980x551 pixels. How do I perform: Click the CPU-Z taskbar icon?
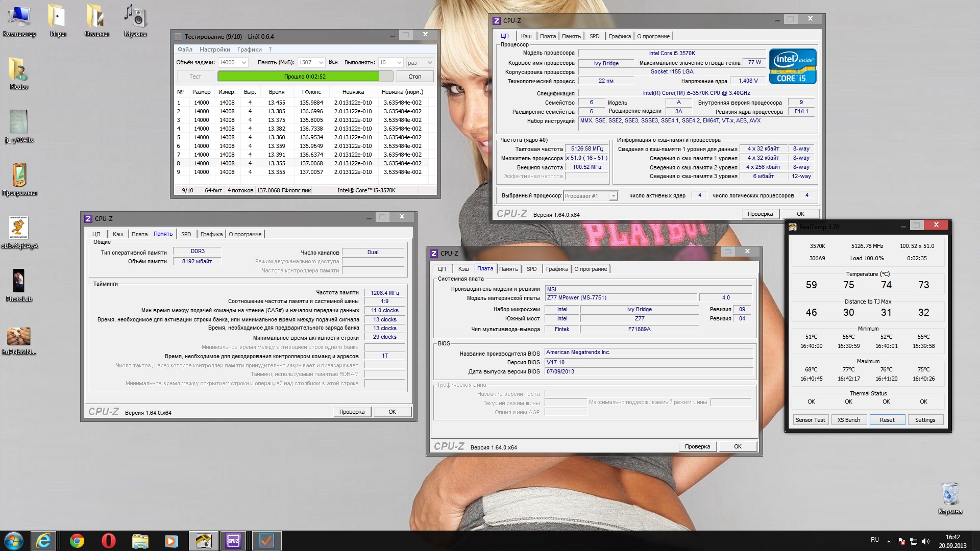[233, 541]
